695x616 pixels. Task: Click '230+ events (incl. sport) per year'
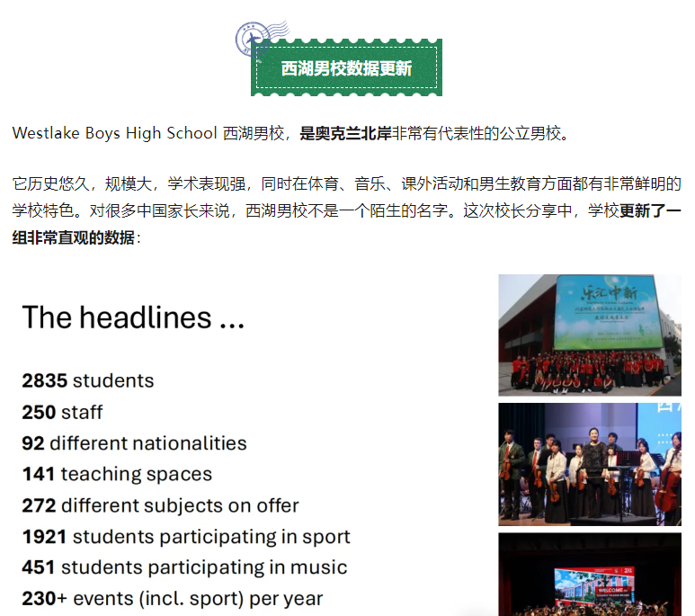(173, 599)
